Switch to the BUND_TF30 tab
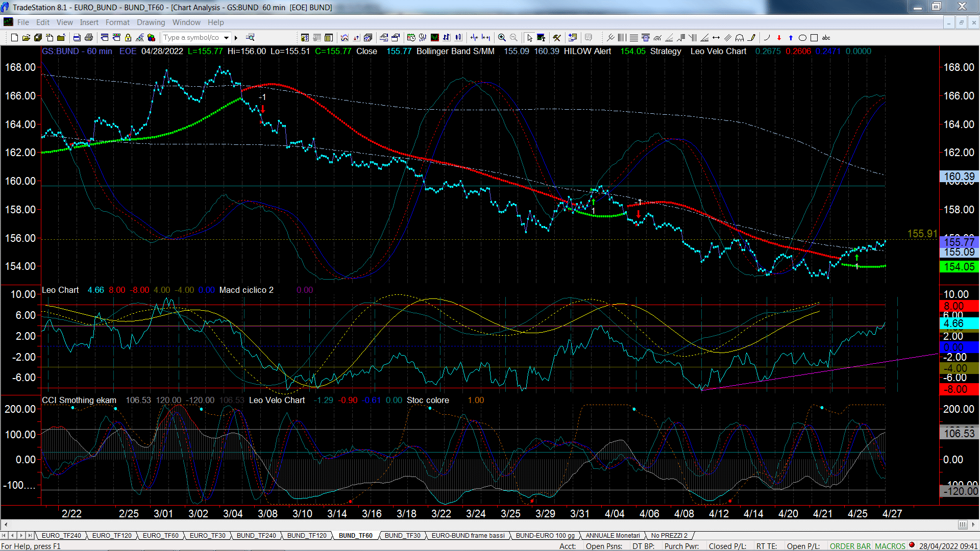The height and width of the screenshot is (551, 980). pyautogui.click(x=402, y=535)
